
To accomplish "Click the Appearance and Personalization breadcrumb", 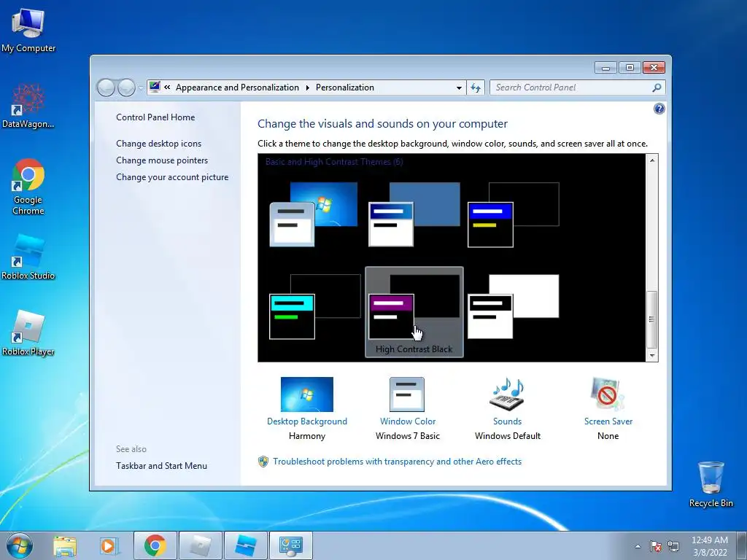I will click(237, 87).
